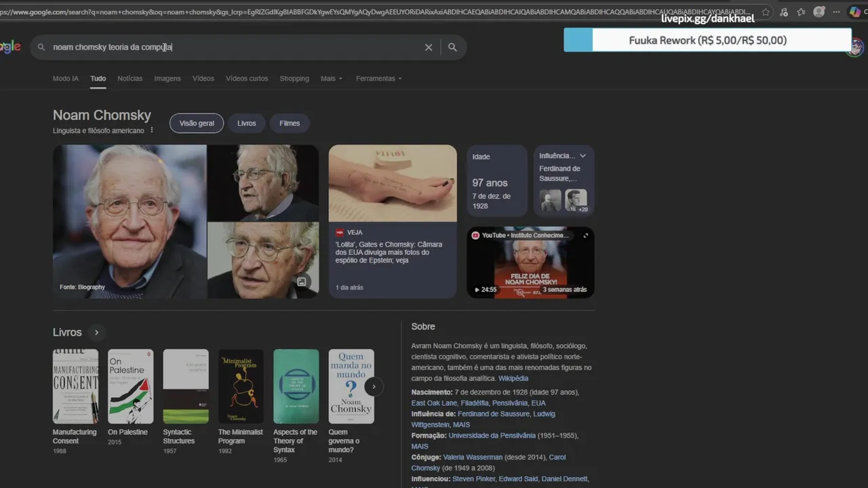
Task: Click the magnifier search button in the search bar
Action: 452,47
